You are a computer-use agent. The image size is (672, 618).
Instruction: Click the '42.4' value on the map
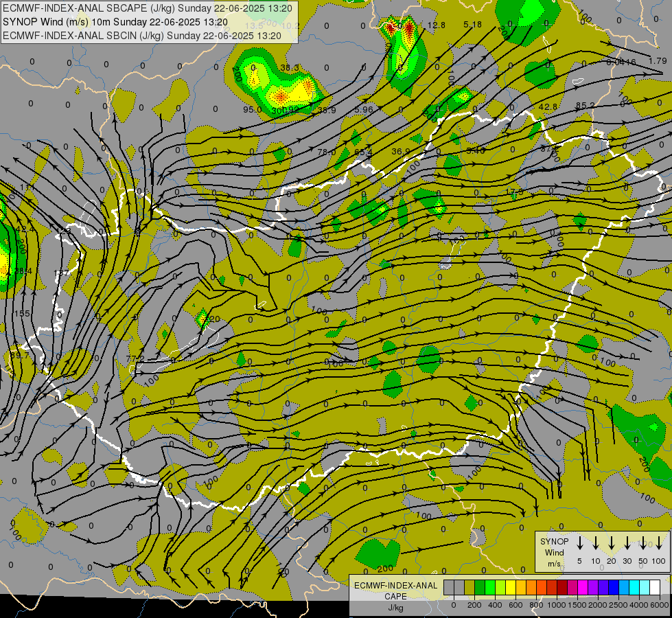(x=25, y=229)
